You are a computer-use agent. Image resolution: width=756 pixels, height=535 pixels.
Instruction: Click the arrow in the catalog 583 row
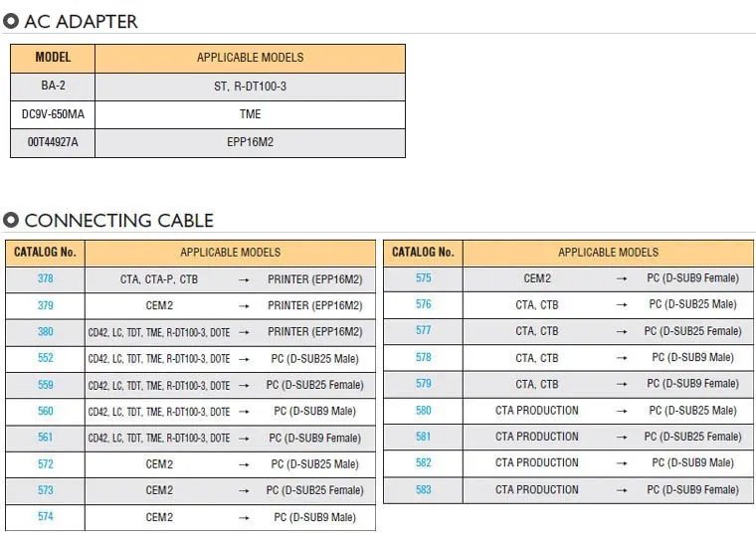[x=622, y=490]
